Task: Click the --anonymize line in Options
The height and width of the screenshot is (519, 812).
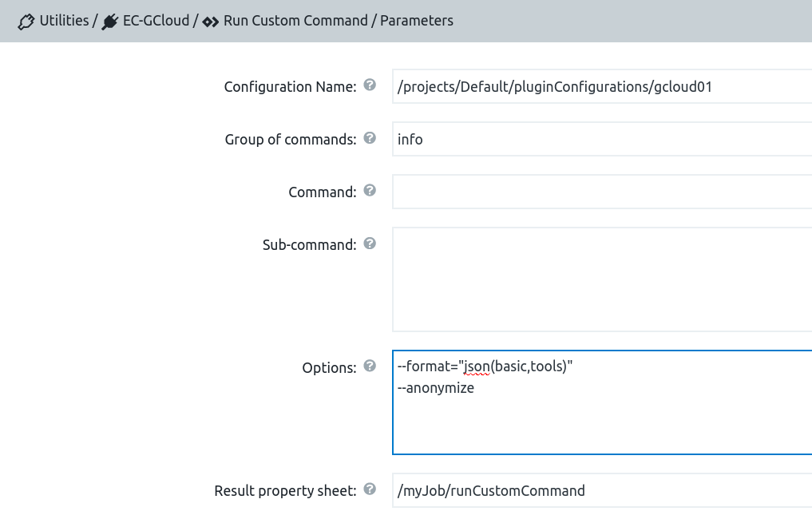Action: click(x=437, y=387)
